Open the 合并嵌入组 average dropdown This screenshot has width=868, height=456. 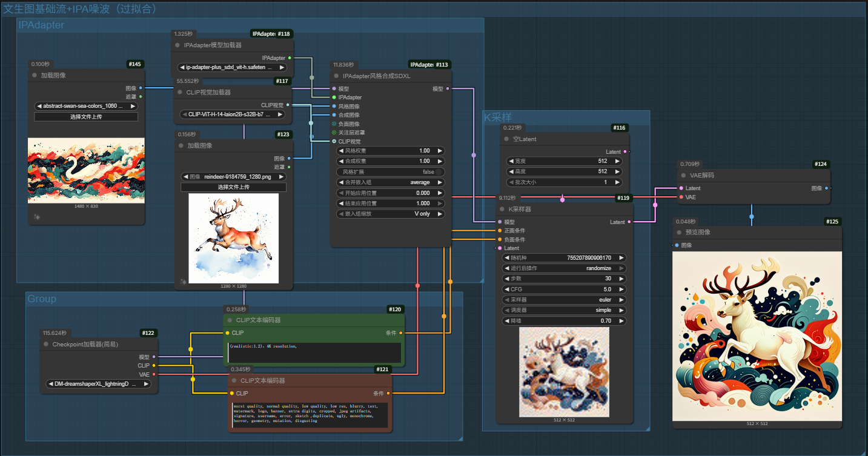coord(390,182)
